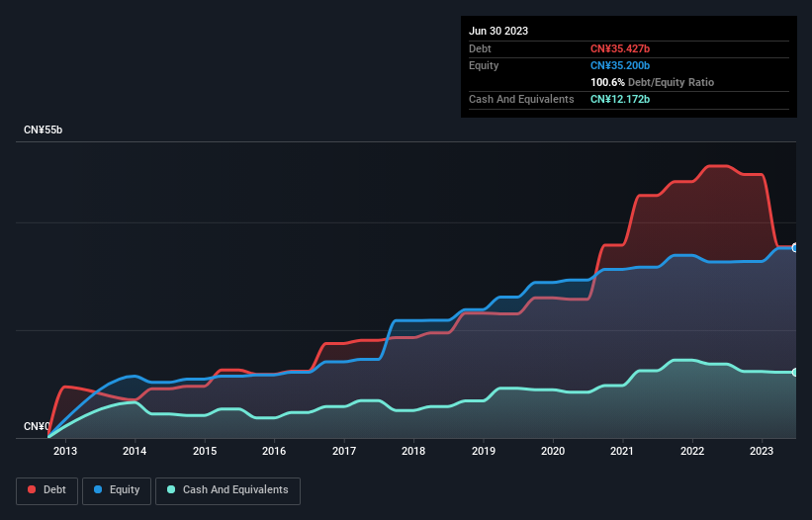Click the CN¥0 y-axis label
This screenshot has height=520, width=812.
[x=37, y=426]
